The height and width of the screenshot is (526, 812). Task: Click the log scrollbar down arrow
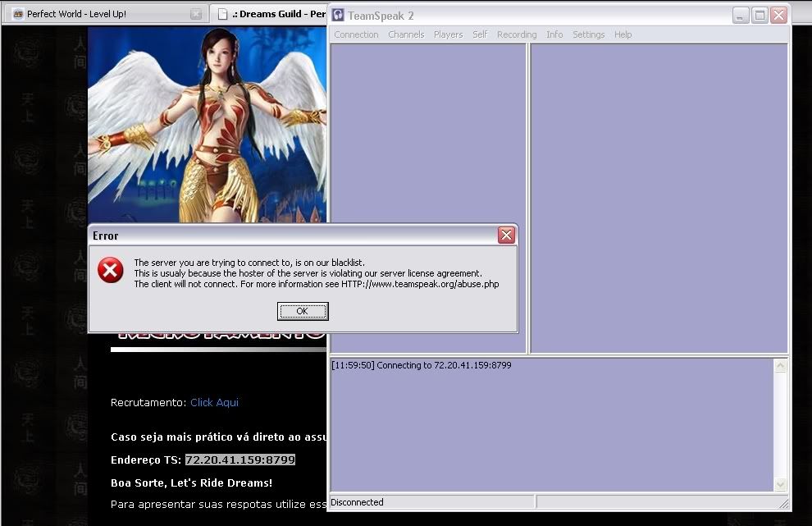coord(780,484)
